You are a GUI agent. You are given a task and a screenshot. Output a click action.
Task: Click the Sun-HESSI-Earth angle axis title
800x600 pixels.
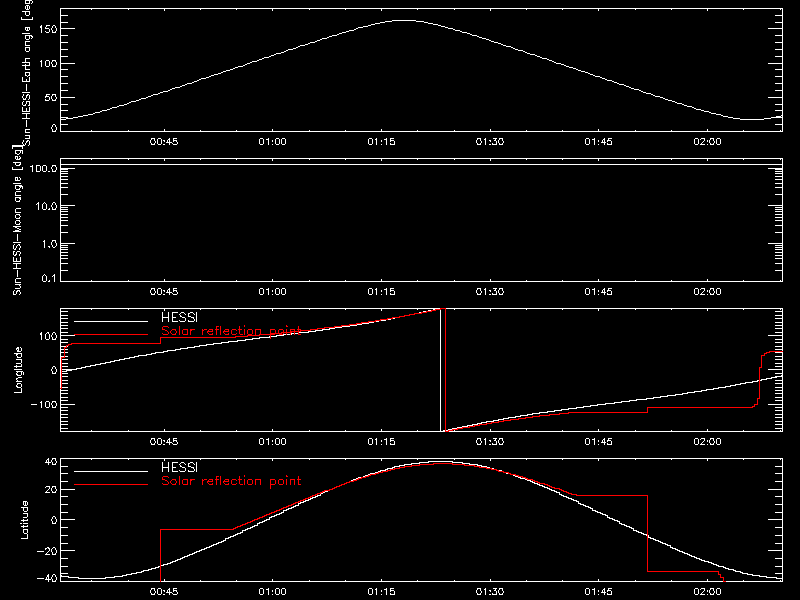coord(27,71)
